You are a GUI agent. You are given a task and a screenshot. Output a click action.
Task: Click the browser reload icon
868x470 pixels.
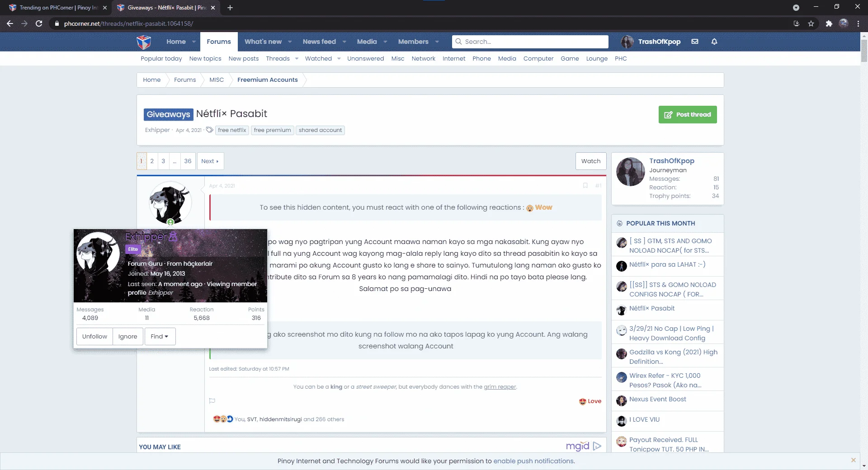[x=39, y=23]
